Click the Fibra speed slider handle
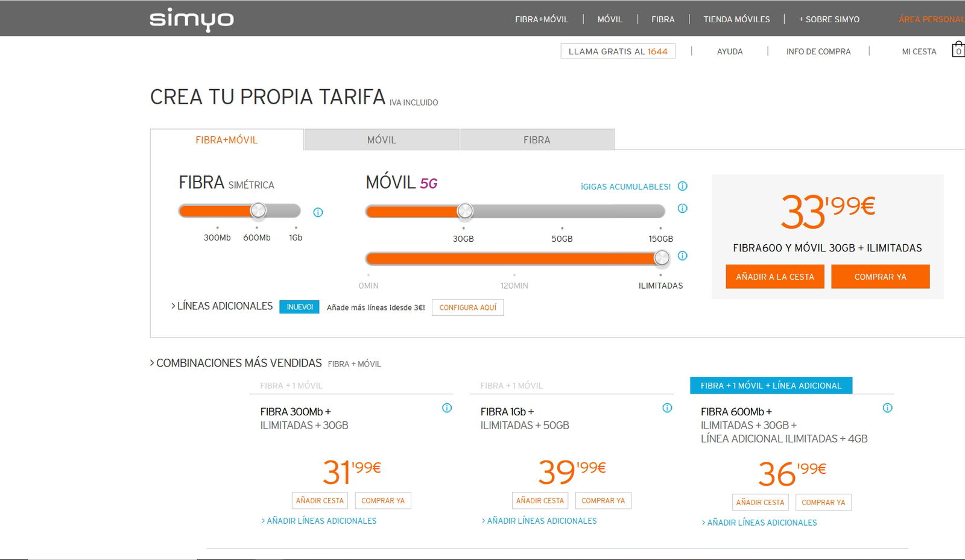 coord(258,210)
